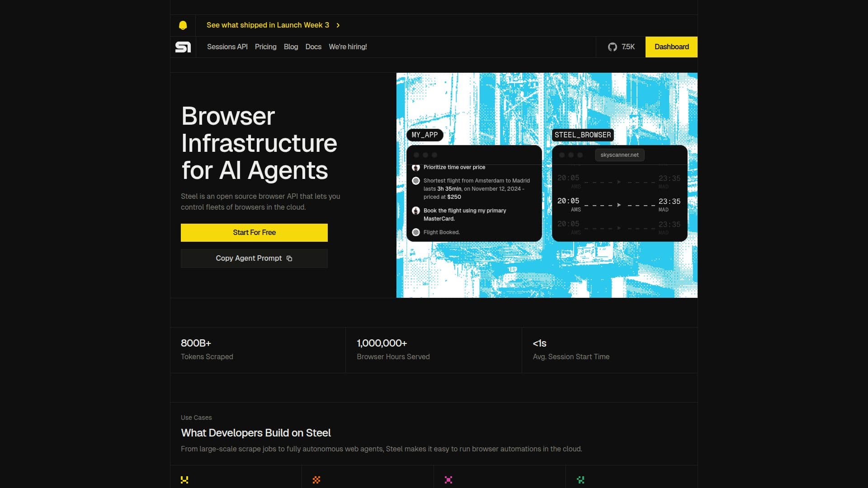Click the bot avatar beside Shortest flight message
Screen dimensions: 868x488
416,181
